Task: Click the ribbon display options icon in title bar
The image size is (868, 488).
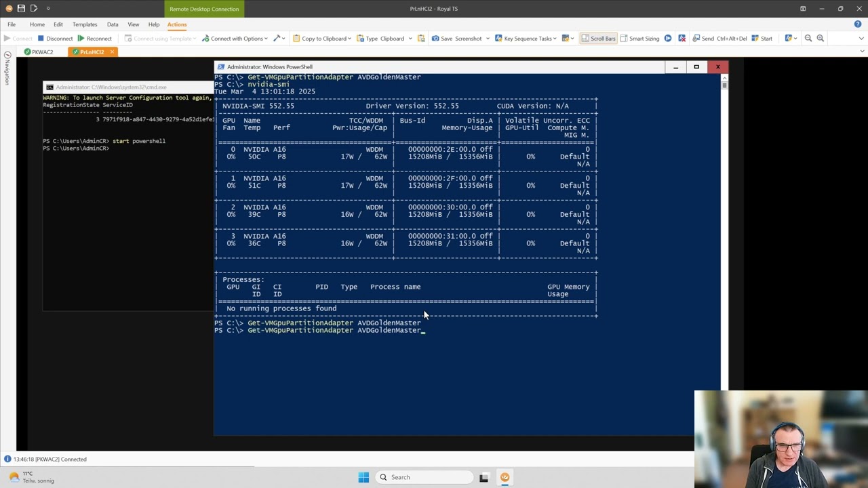Action: click(803, 9)
